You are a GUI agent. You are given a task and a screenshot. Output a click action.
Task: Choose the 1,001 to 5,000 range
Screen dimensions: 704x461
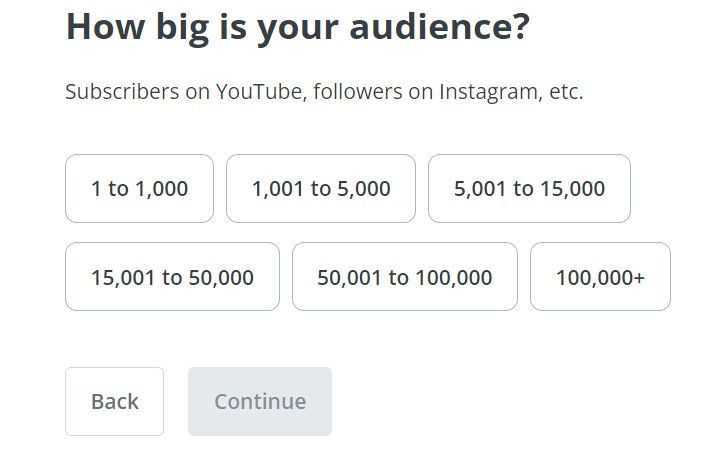point(321,189)
